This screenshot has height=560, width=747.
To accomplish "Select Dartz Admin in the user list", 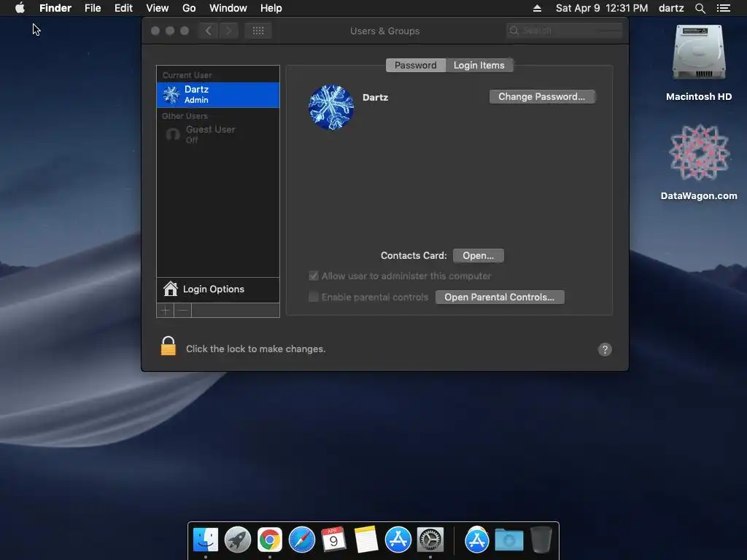I will click(x=218, y=95).
